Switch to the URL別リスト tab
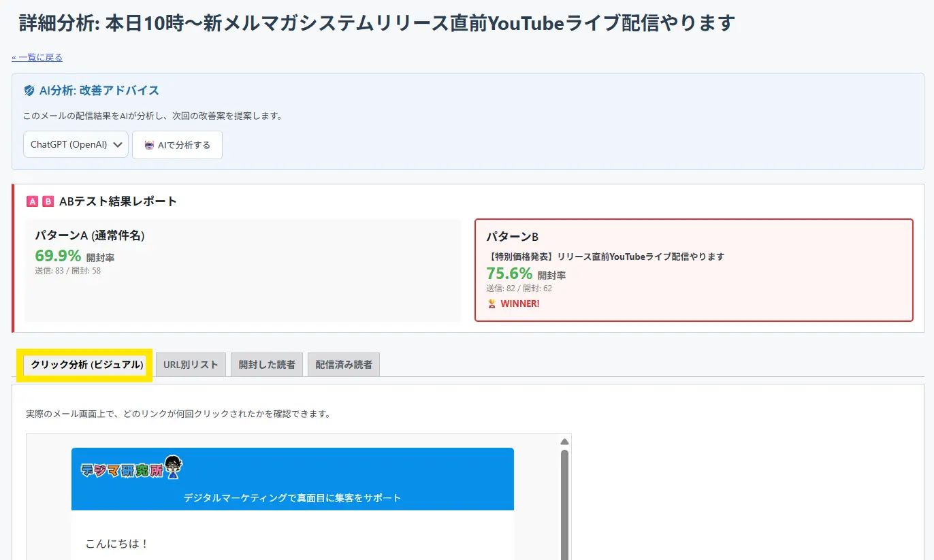Screen dimensions: 934x560 tap(191, 365)
